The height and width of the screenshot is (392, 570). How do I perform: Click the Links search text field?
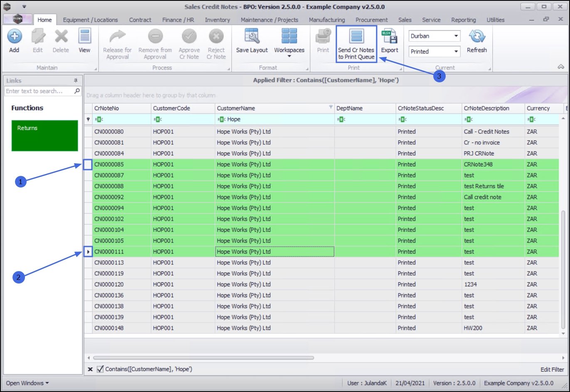click(39, 91)
